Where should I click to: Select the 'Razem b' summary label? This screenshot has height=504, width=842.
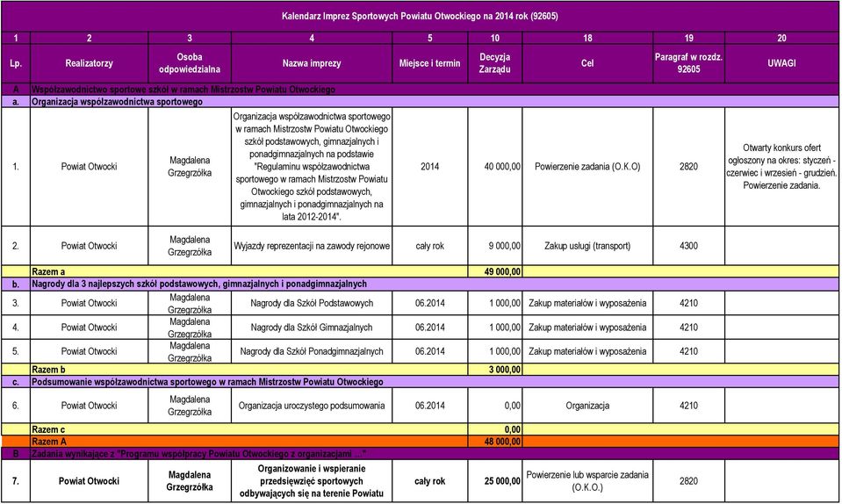48,370
